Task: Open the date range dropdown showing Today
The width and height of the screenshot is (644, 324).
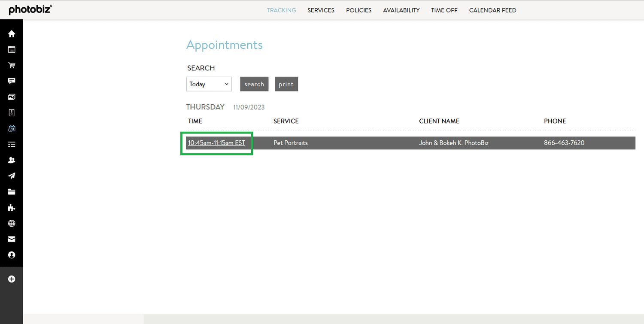Action: pyautogui.click(x=209, y=84)
